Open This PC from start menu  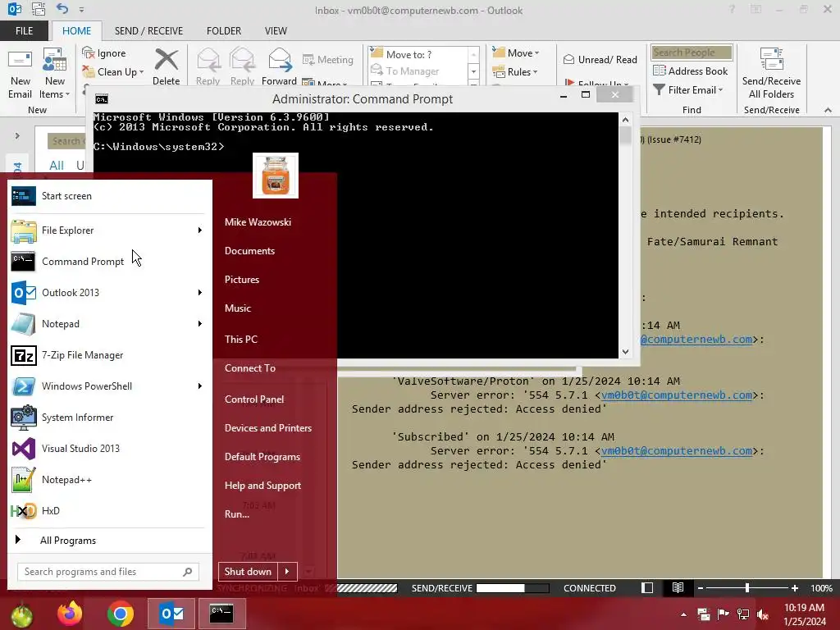pyautogui.click(x=241, y=339)
